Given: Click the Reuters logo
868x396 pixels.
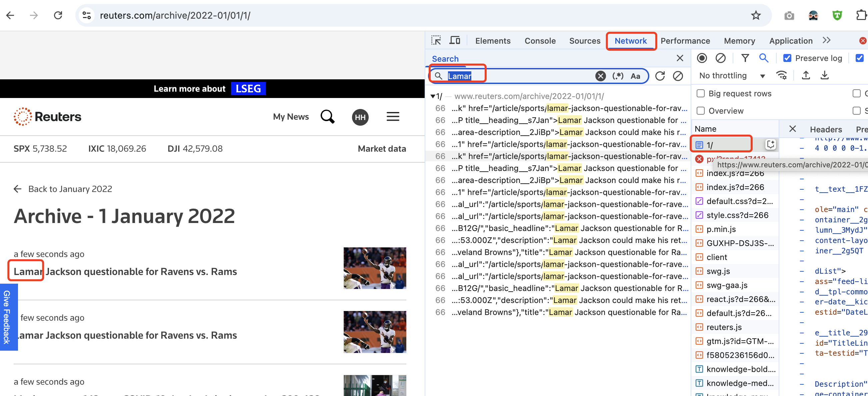Looking at the screenshot, I should [x=48, y=117].
